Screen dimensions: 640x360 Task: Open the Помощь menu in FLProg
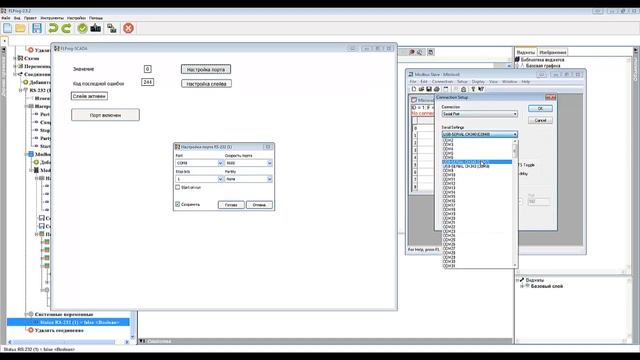(x=96, y=18)
